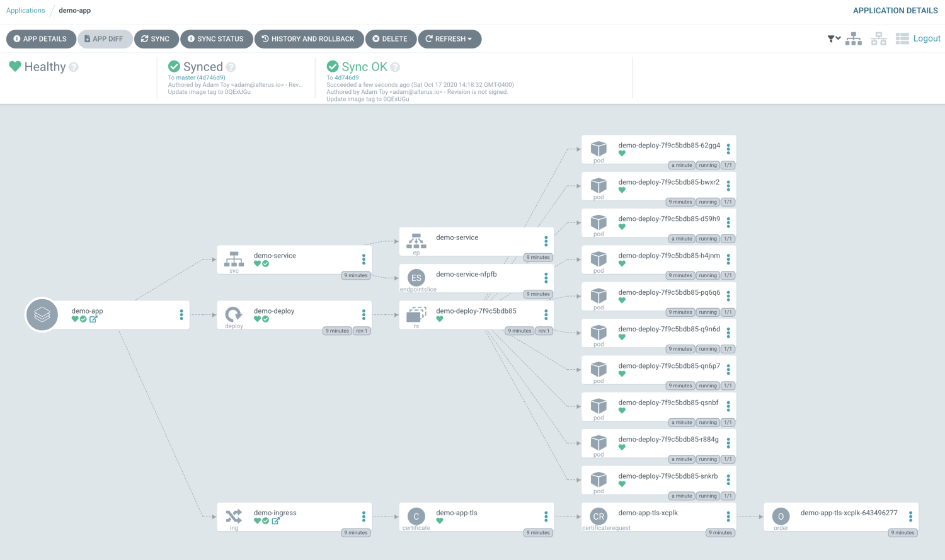Click the APP DIFF button

[105, 39]
